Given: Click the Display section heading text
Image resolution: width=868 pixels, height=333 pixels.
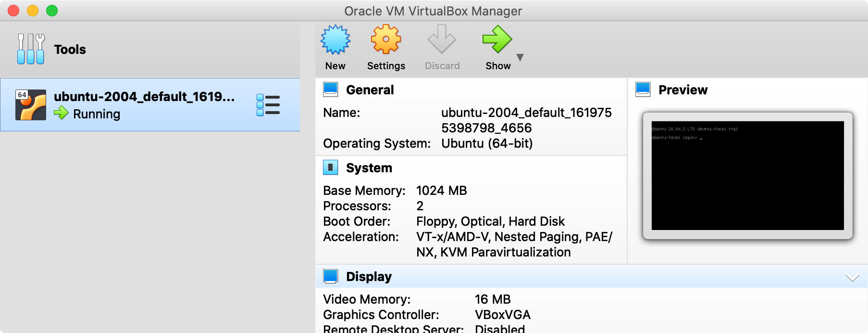Looking at the screenshot, I should 369,277.
